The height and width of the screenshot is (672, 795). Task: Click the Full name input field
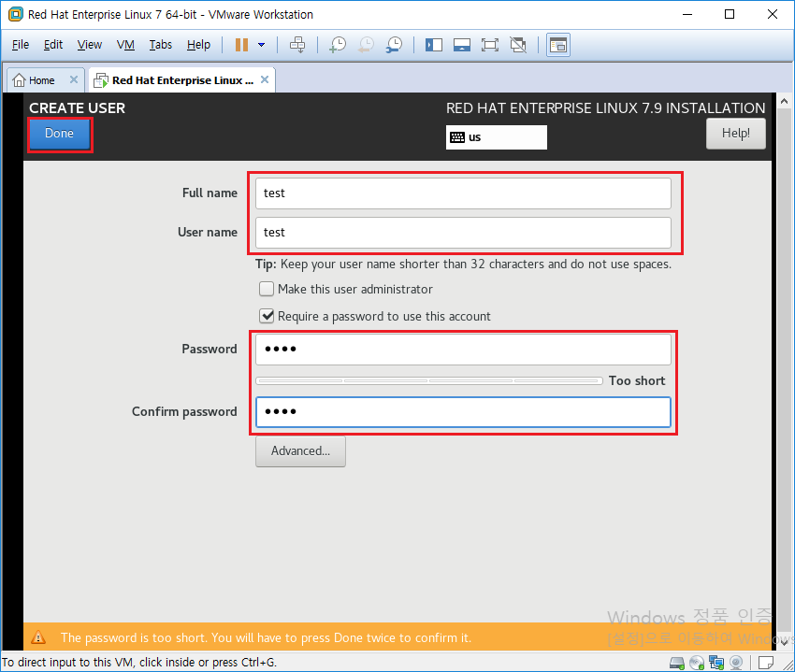463,193
